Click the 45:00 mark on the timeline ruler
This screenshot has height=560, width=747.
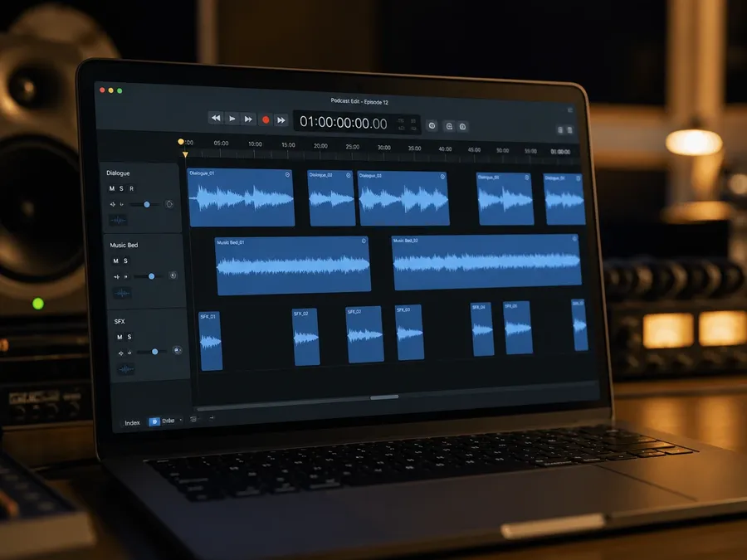(474, 149)
